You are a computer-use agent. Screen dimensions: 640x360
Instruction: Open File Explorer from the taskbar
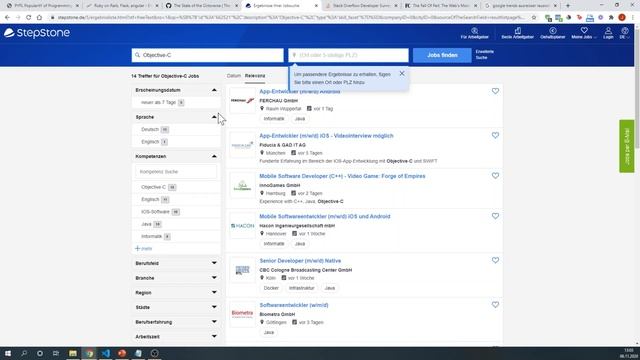(x=73, y=353)
